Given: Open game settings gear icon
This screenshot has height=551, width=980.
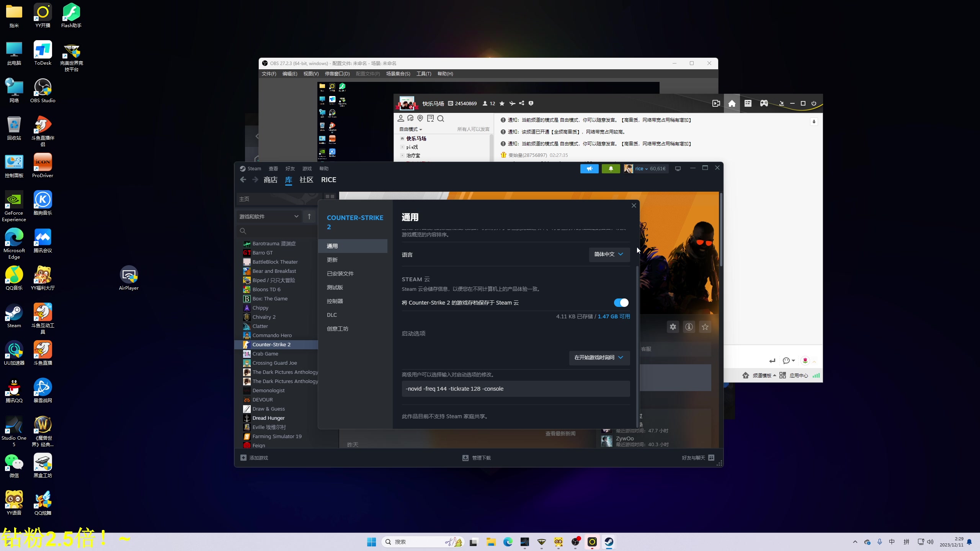Looking at the screenshot, I should [x=673, y=327].
